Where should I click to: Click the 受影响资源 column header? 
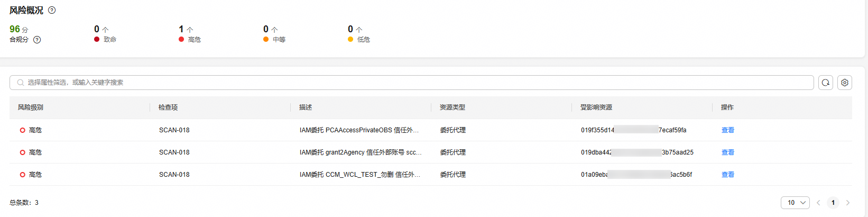tap(596, 107)
